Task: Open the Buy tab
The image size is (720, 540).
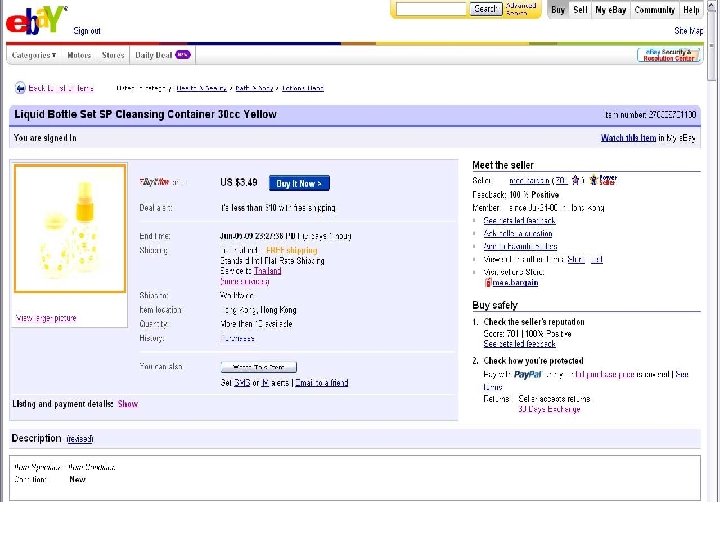Action: (558, 10)
